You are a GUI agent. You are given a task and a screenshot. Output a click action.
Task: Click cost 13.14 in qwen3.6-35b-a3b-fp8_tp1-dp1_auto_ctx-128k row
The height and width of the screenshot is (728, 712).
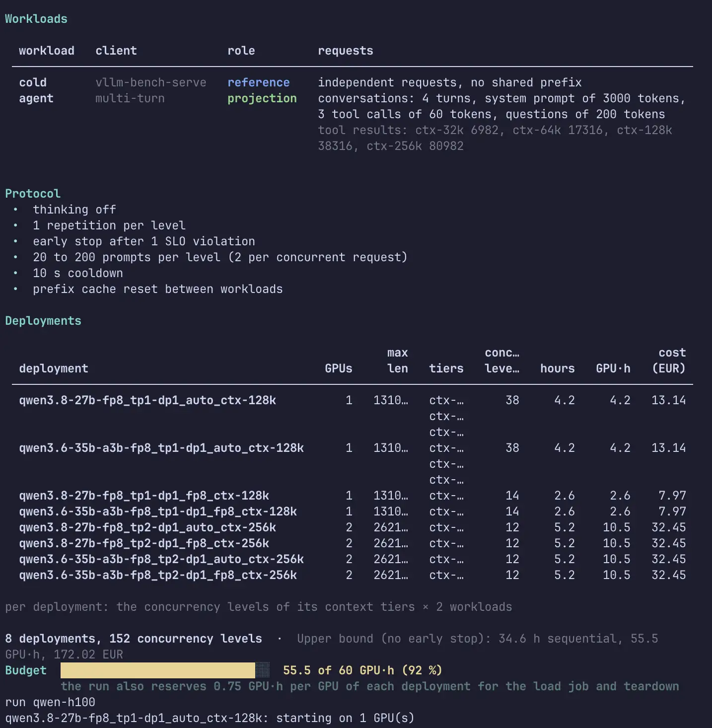point(669,448)
